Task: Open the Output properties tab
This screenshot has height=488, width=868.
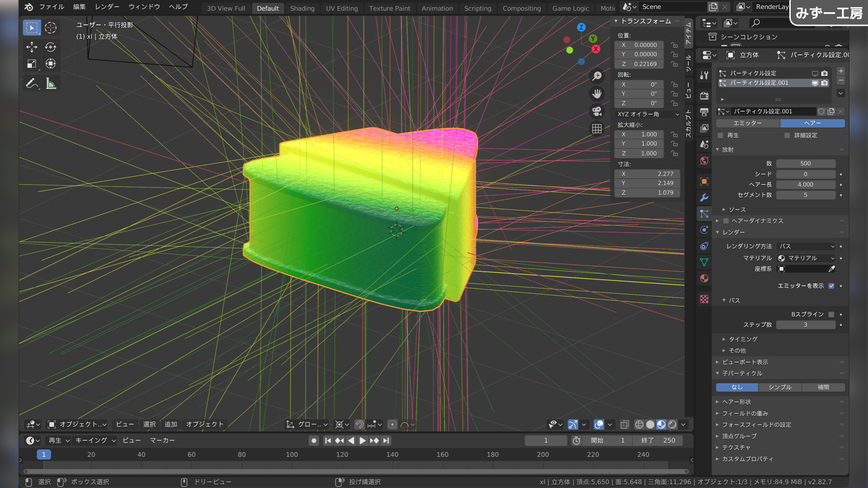Action: [x=704, y=112]
